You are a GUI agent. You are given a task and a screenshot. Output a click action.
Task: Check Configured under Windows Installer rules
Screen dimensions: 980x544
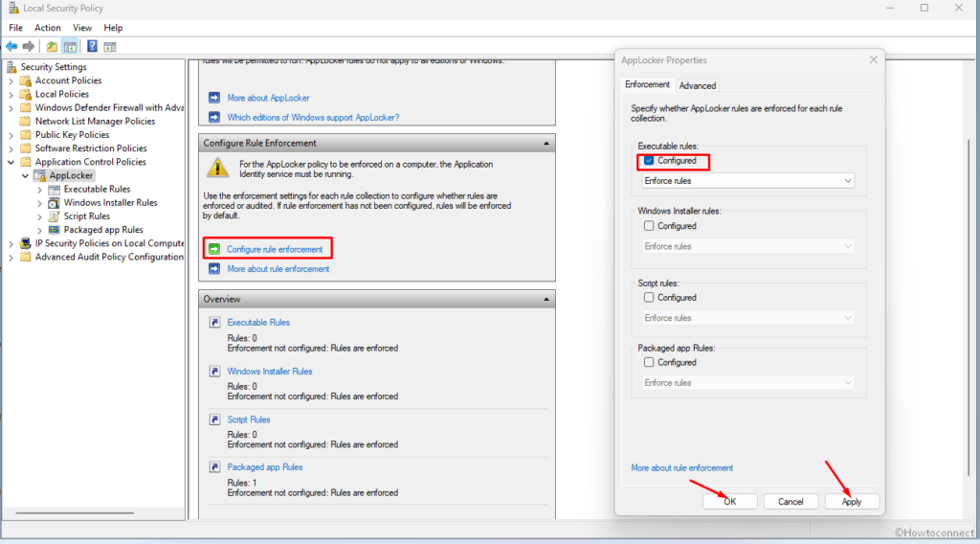pos(649,226)
